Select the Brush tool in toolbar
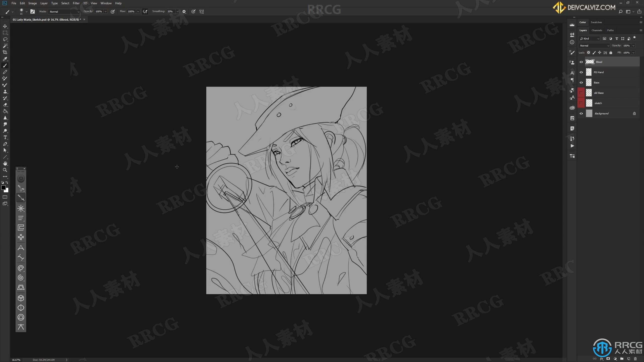 (x=5, y=65)
